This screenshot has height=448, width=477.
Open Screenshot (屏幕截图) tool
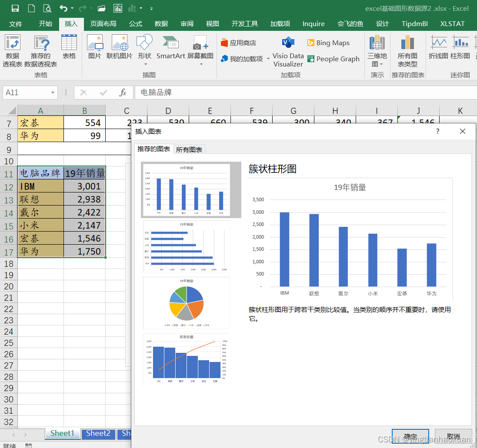pos(200,50)
